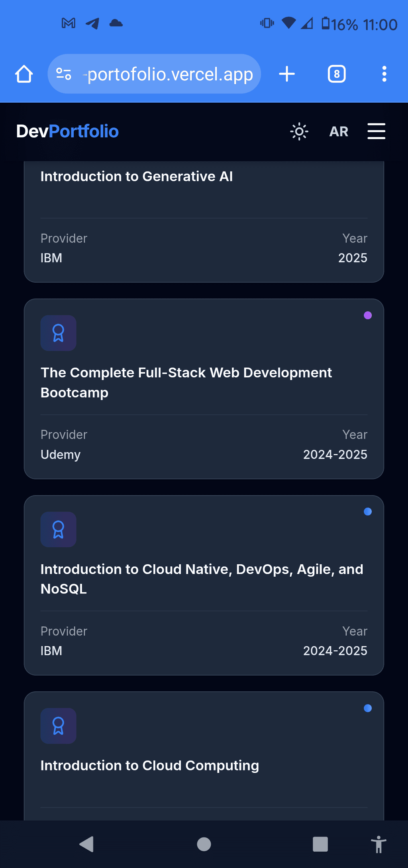Switch language to AR
Screen dimensions: 408x868
coord(339,131)
